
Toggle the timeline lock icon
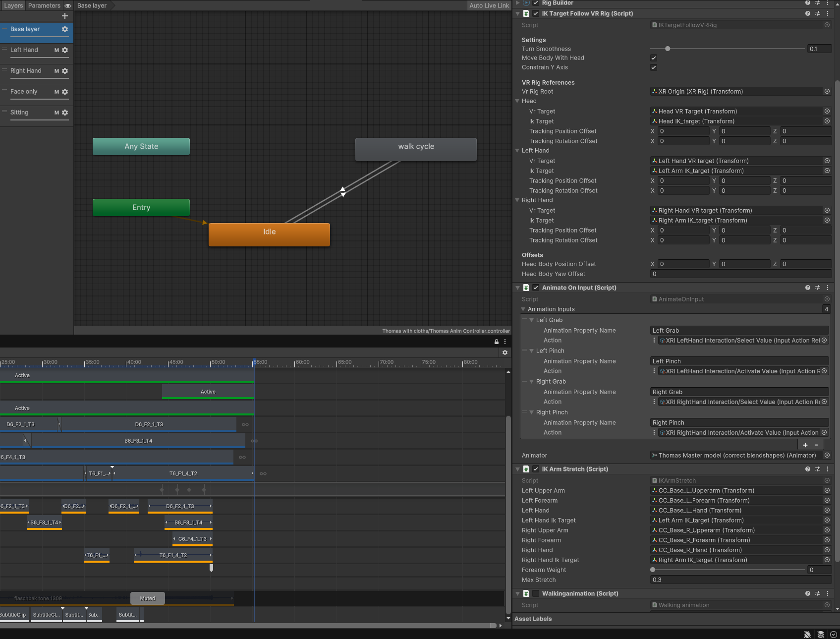[497, 342]
